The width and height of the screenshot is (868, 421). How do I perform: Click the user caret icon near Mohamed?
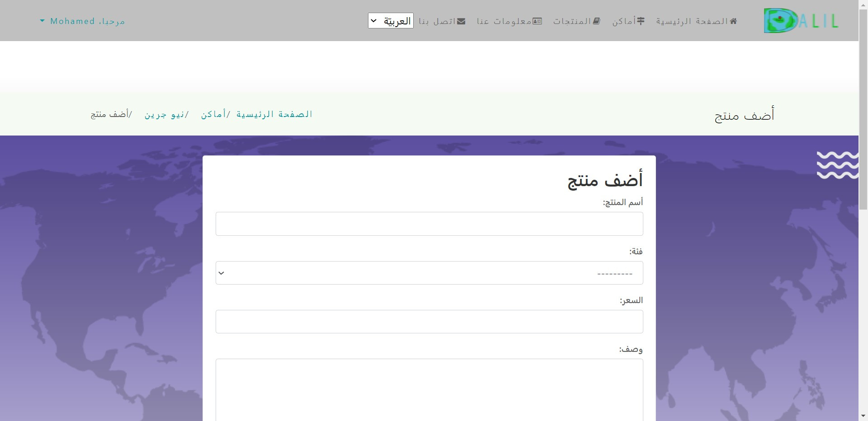[42, 20]
